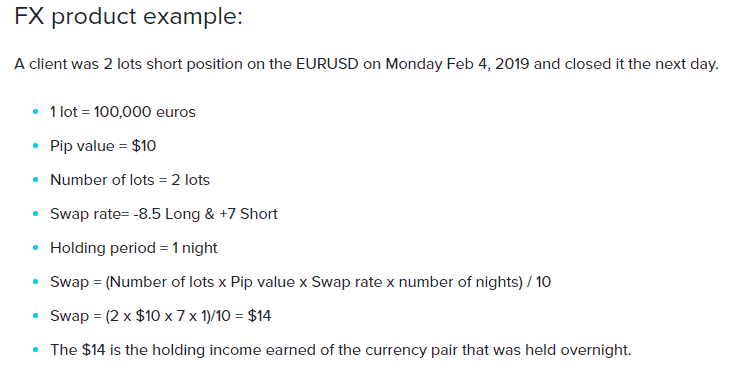Click the EURUSD word in the intro
Image resolution: width=737 pixels, height=370 pixels.
tap(327, 64)
